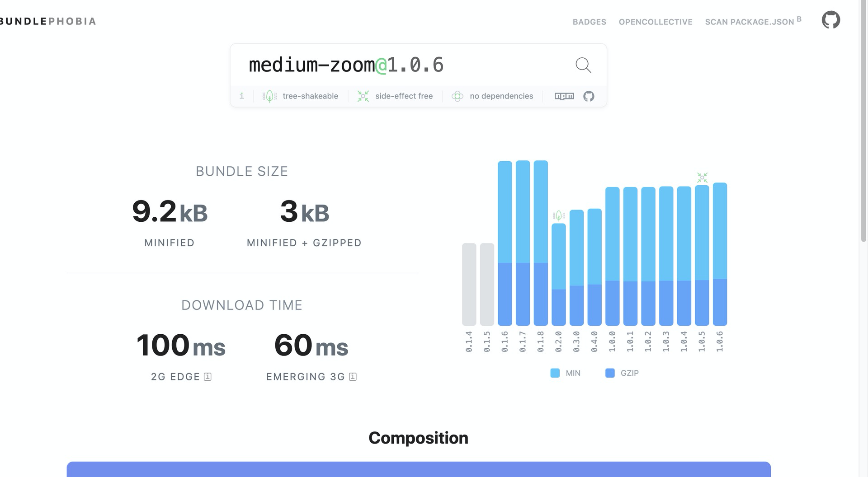This screenshot has width=868, height=477.
Task: Select the version 0.2.0 bar in the chart
Action: (559, 275)
